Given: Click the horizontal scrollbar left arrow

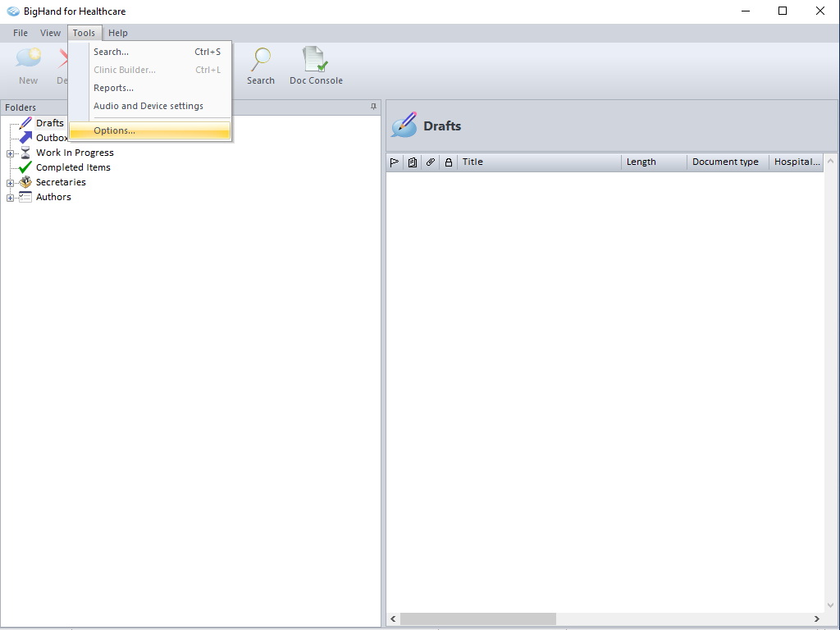Looking at the screenshot, I should pos(393,619).
